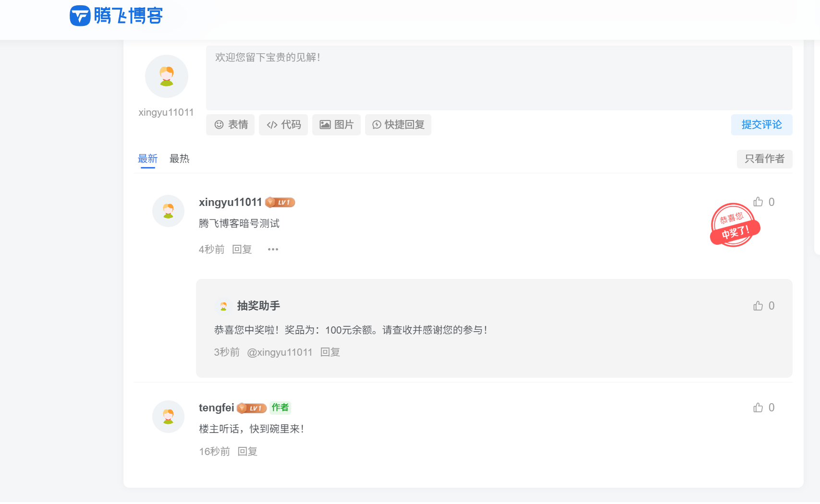Click the 恭喜您中奖了 prize stamp
820x504 pixels.
(734, 225)
